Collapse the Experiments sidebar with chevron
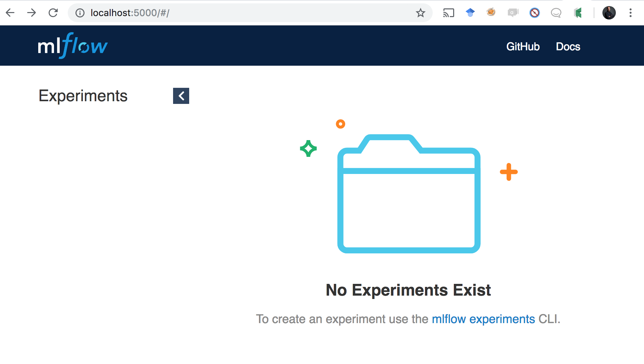Viewport: 644px width, 364px height. [181, 96]
